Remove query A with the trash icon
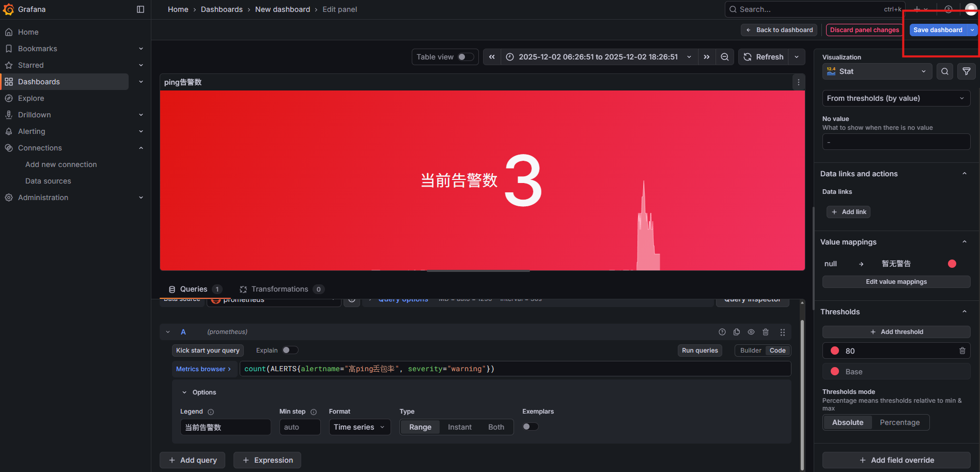The width and height of the screenshot is (980, 472). 766,332
